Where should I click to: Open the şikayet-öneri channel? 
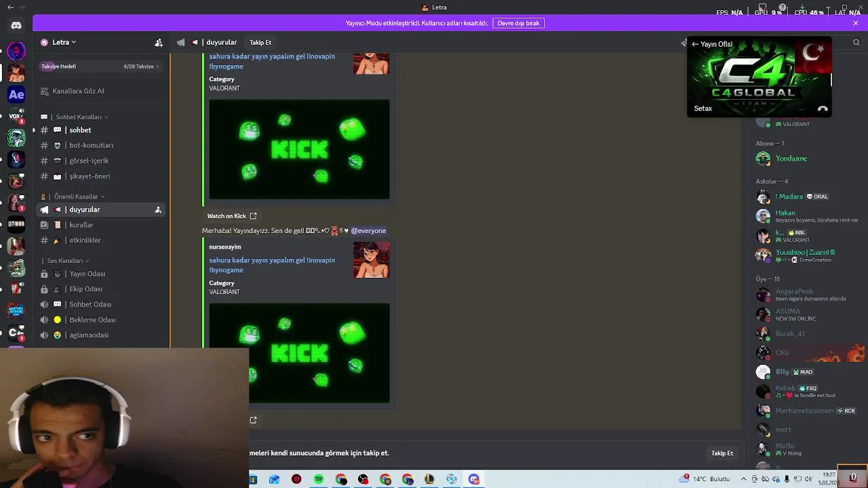pos(102,176)
